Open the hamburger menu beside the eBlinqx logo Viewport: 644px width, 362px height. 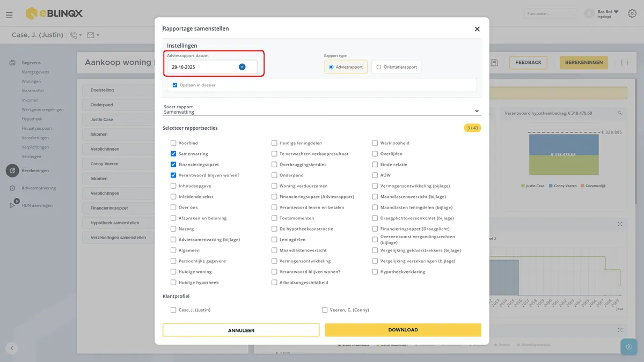[9, 14]
